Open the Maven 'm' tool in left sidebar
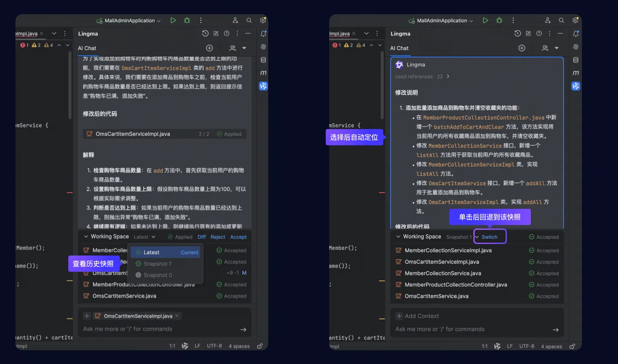This screenshot has width=618, height=364. pos(264,73)
